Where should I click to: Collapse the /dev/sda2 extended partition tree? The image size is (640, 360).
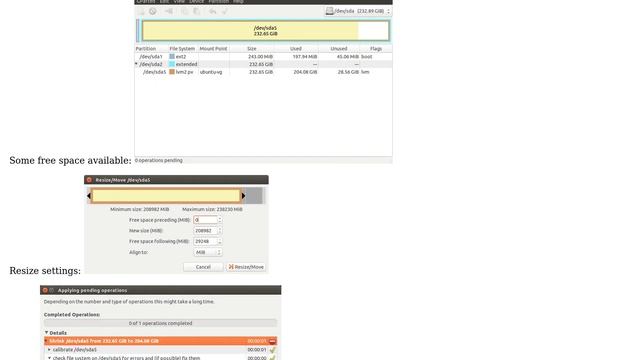tap(137, 64)
